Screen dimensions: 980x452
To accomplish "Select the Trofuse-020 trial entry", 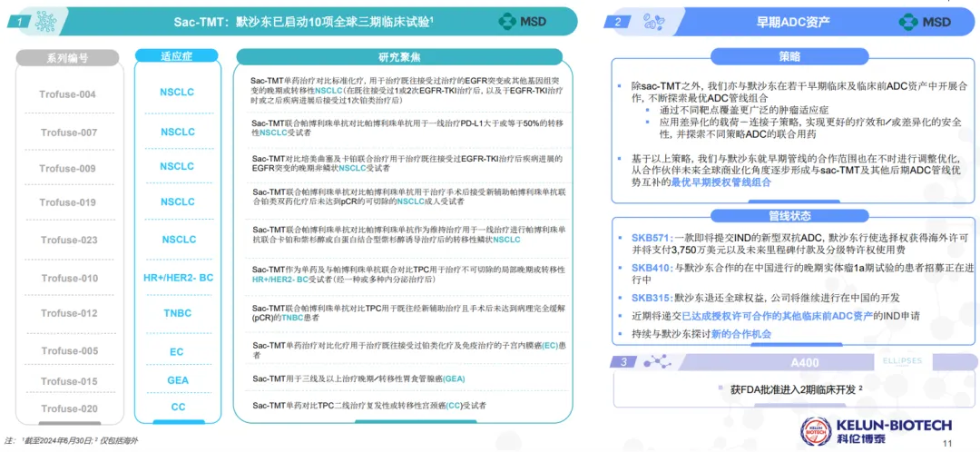I will click(x=68, y=408).
